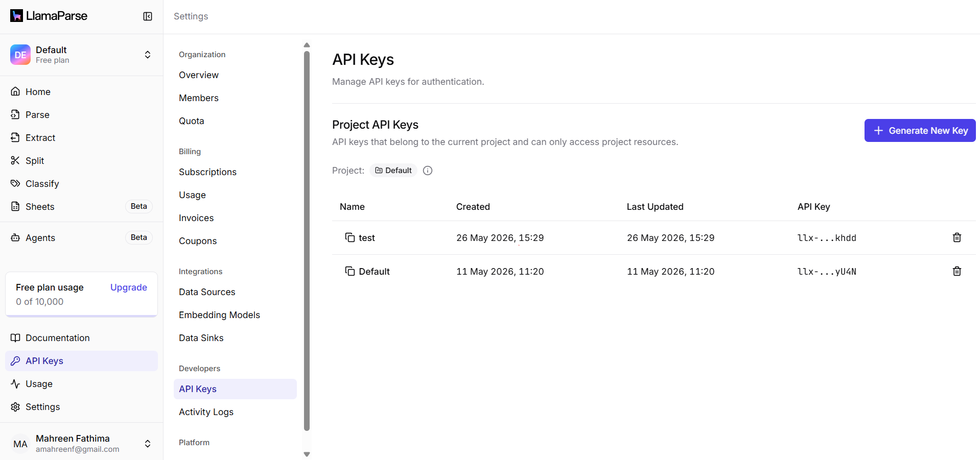
Task: Click the 'llx-...yU4N' key value
Action: tap(827, 272)
